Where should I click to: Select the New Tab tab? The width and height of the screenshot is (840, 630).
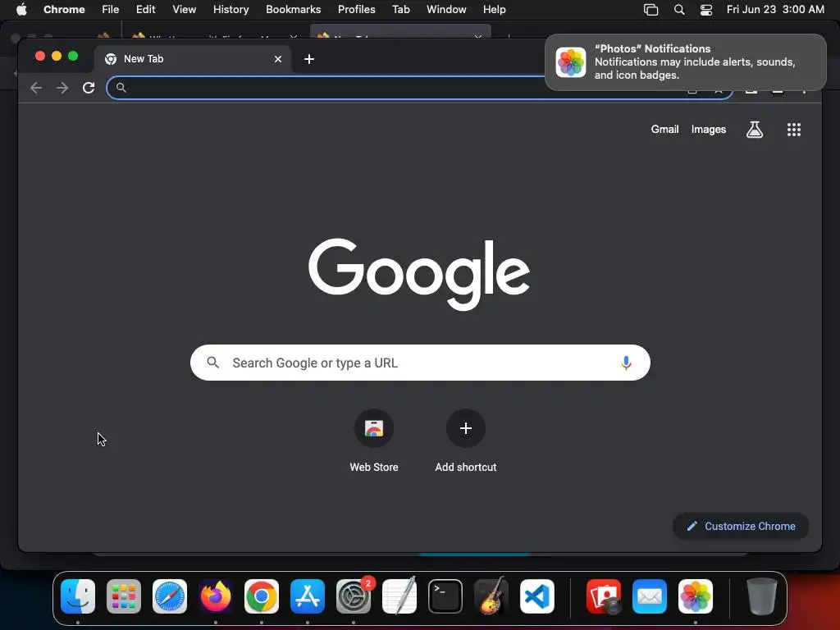click(193, 59)
